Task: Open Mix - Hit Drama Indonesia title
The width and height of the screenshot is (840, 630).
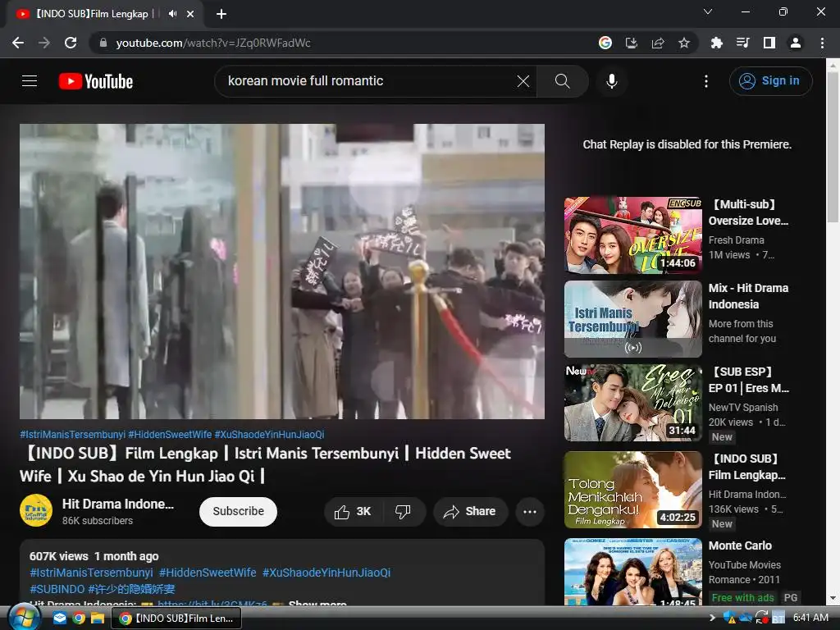Action: click(748, 296)
